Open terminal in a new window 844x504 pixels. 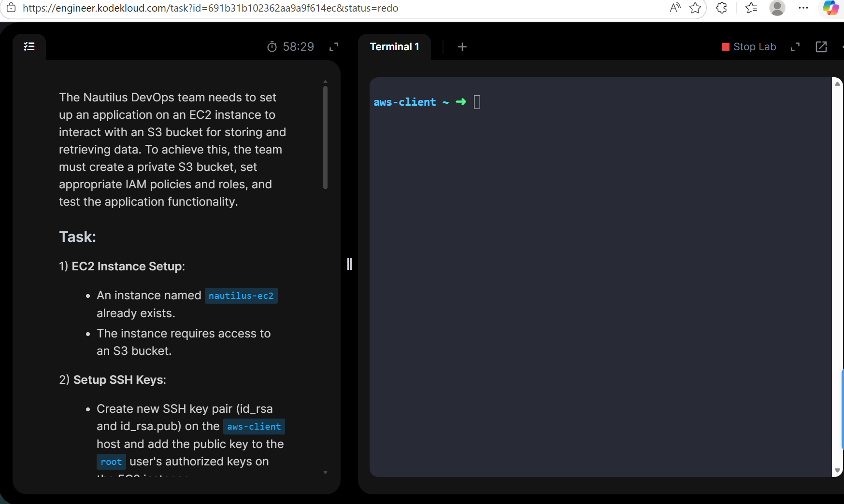821,47
